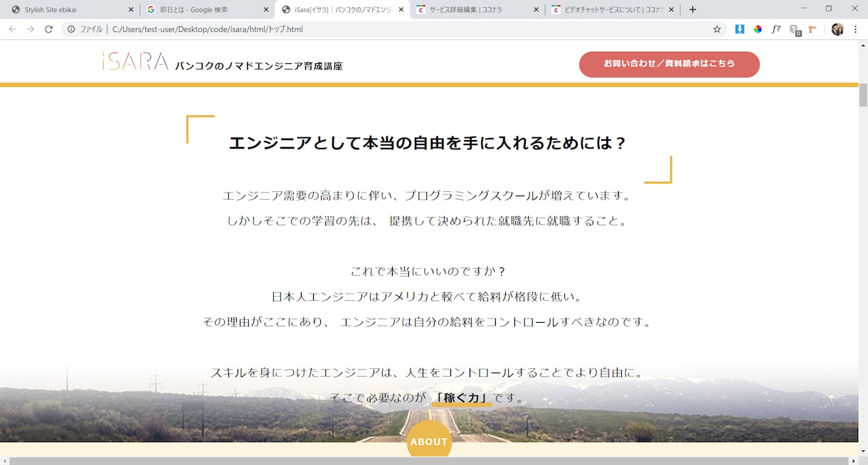Close the サービス詳細編集 tab
Viewport: 868px width, 465px height.
[x=536, y=10]
